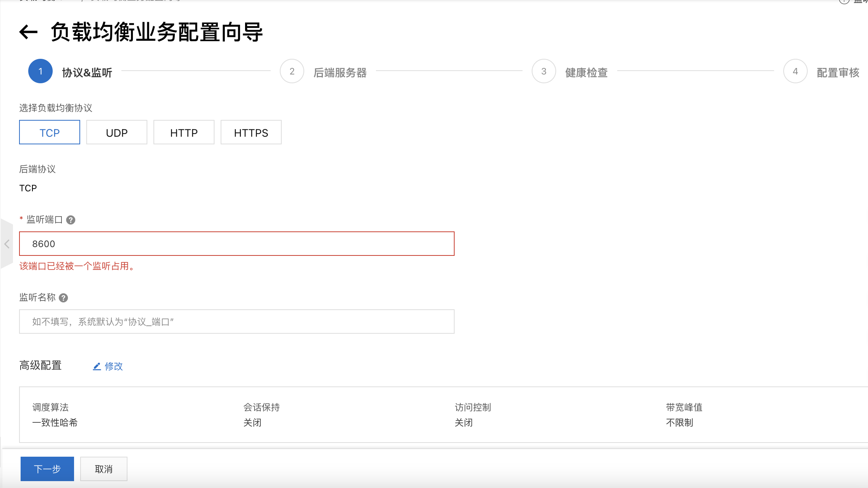This screenshot has height=488, width=868.
Task: Click the 一致性哈希 scheduling algorithm value
Action: point(55,423)
